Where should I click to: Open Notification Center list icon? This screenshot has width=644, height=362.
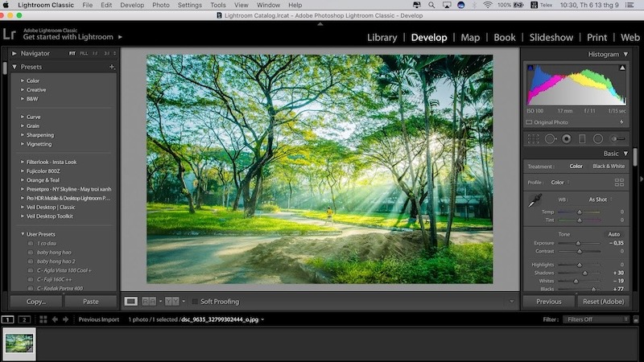630,5
